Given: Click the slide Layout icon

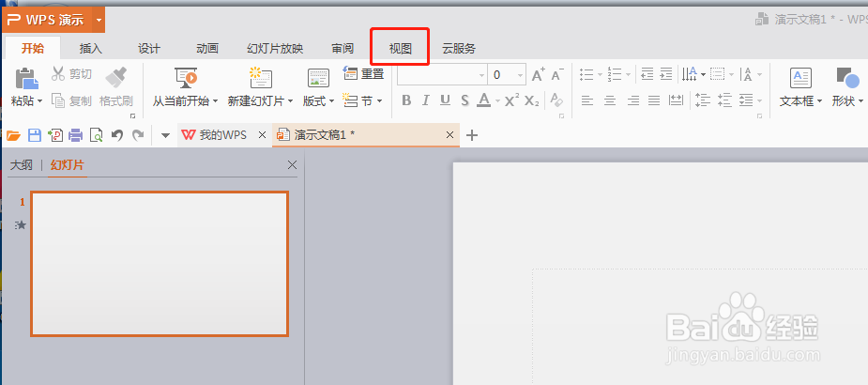Looking at the screenshot, I should coord(318,79).
